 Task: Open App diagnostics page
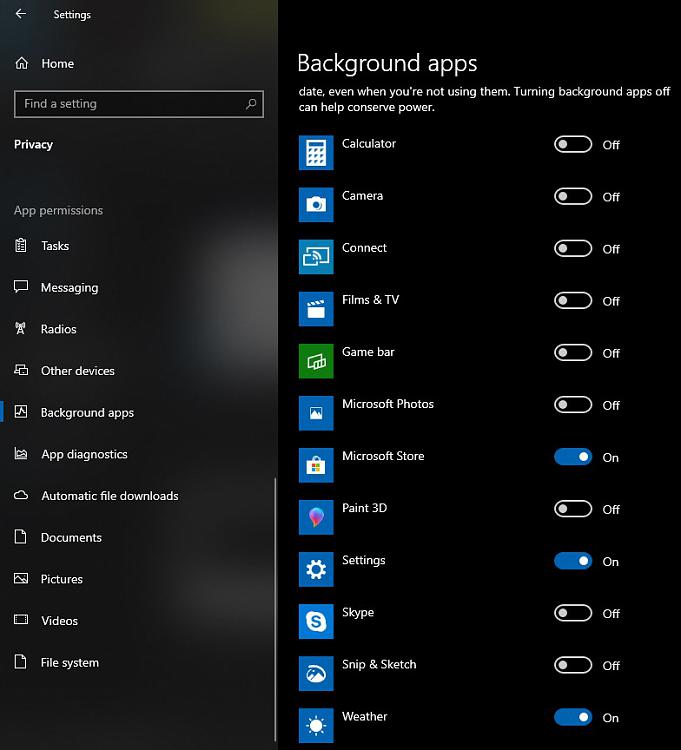[x=84, y=454]
